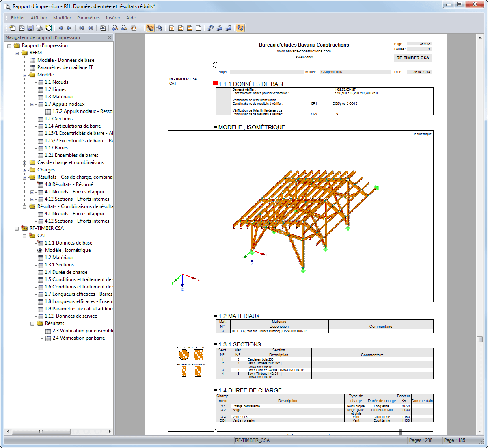Image resolution: width=488 pixels, height=448 pixels.
Task: Select 4.0 Résultats - Résumé entry
Action: tap(69, 184)
